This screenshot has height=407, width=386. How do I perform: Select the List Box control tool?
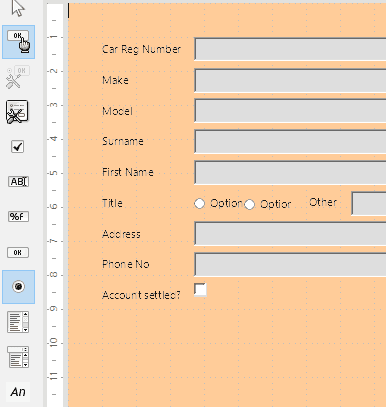pos(18,322)
